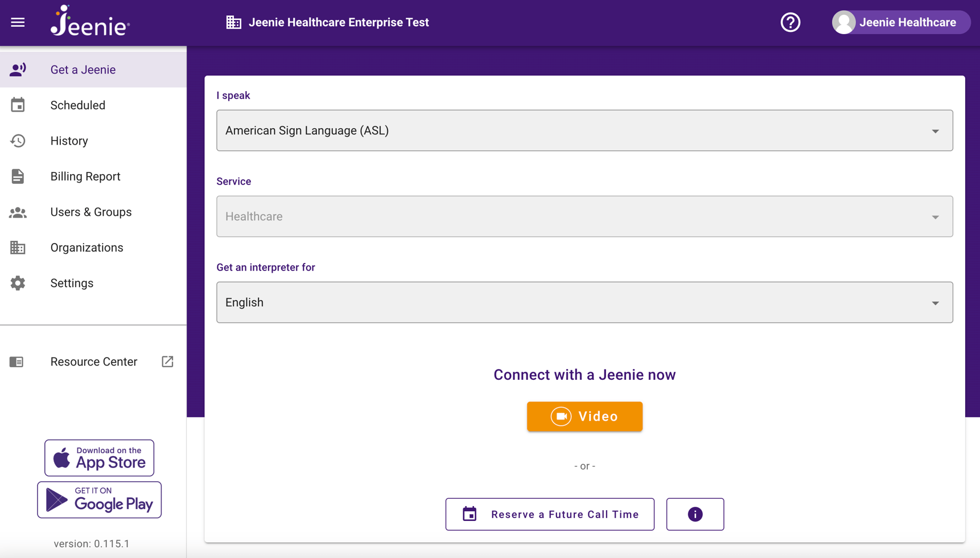Expand the 'I speak' language dropdown

[936, 130]
